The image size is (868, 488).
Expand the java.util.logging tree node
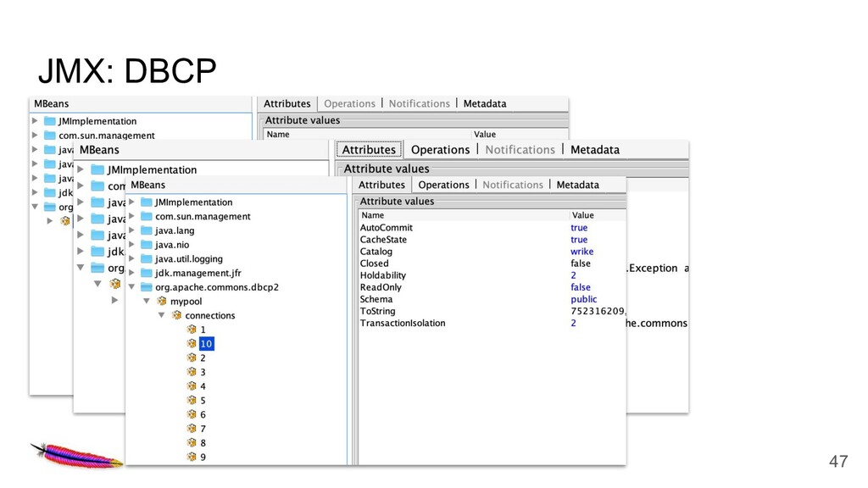tap(131, 258)
